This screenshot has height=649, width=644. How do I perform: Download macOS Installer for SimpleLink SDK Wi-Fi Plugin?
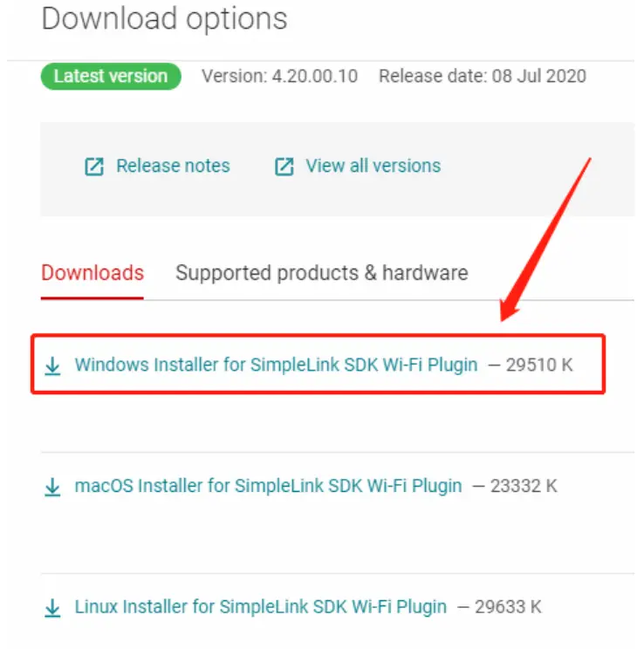coord(268,486)
